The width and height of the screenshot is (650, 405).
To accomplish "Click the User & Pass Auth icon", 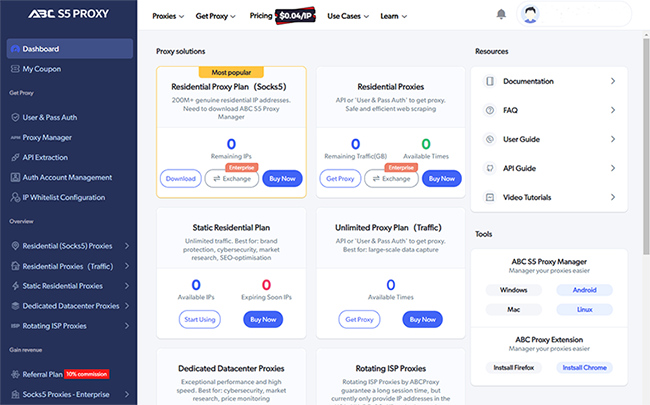I will point(13,119).
